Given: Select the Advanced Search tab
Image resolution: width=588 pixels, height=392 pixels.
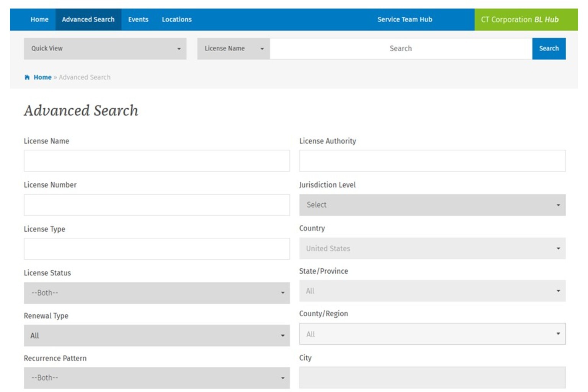Looking at the screenshot, I should pos(88,20).
